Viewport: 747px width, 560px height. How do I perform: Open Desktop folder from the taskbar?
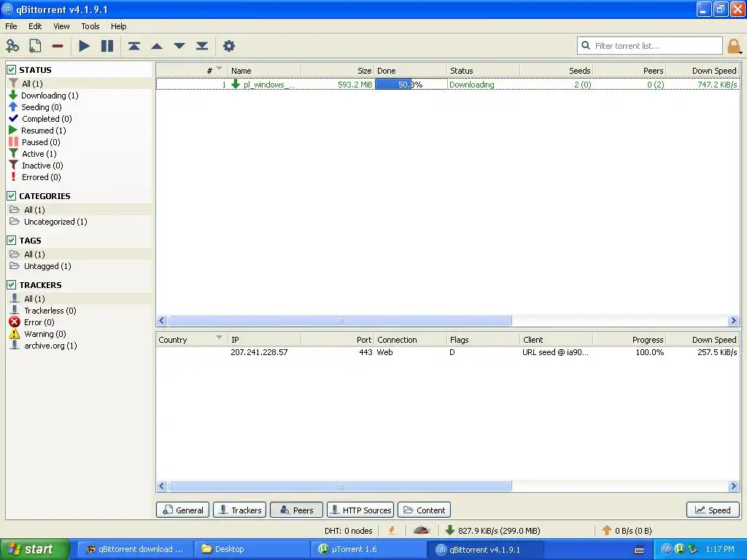pos(252,549)
